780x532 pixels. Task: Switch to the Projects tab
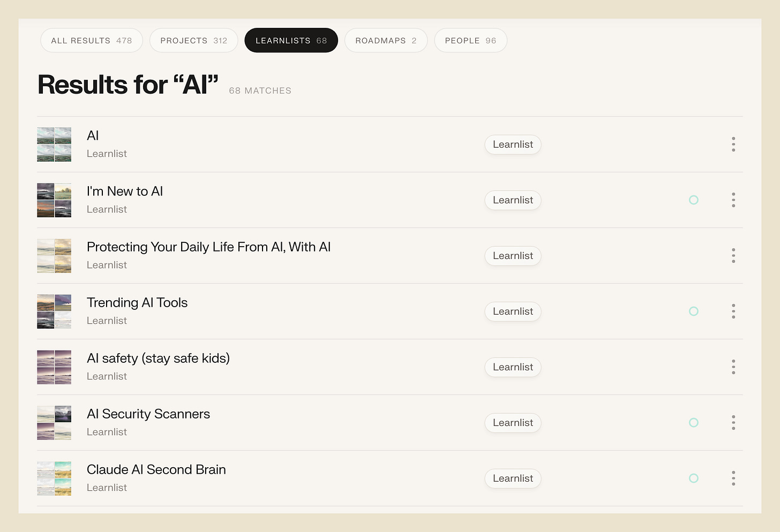(x=194, y=41)
